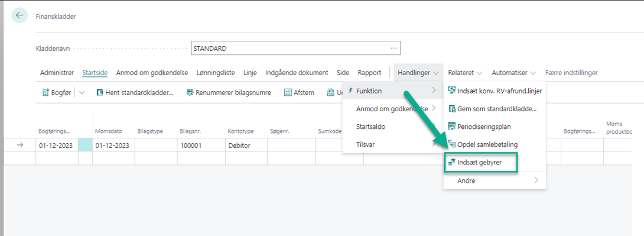Expand the Relateret menu
This screenshot has height=236, width=644.
coord(466,73)
